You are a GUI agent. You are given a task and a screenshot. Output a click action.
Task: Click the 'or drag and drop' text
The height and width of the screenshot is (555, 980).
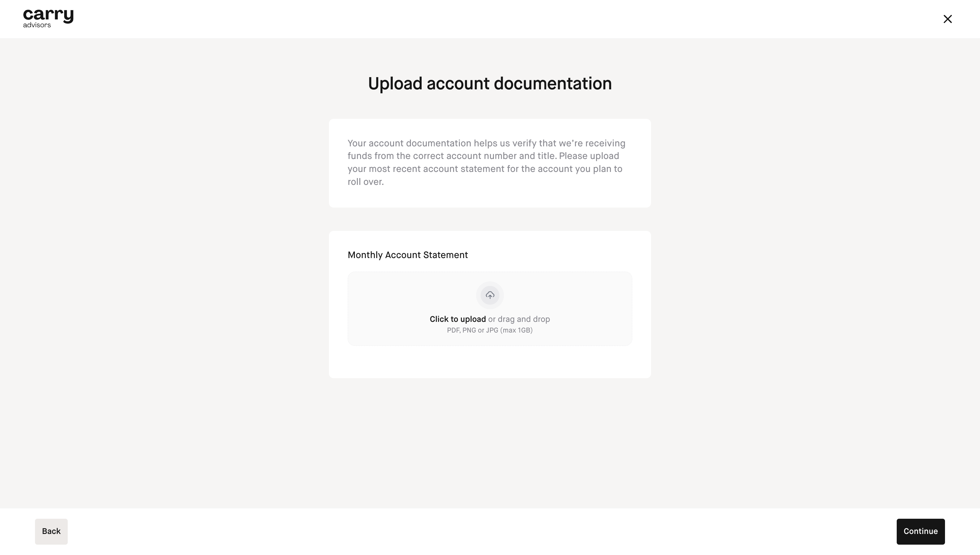[x=519, y=319]
